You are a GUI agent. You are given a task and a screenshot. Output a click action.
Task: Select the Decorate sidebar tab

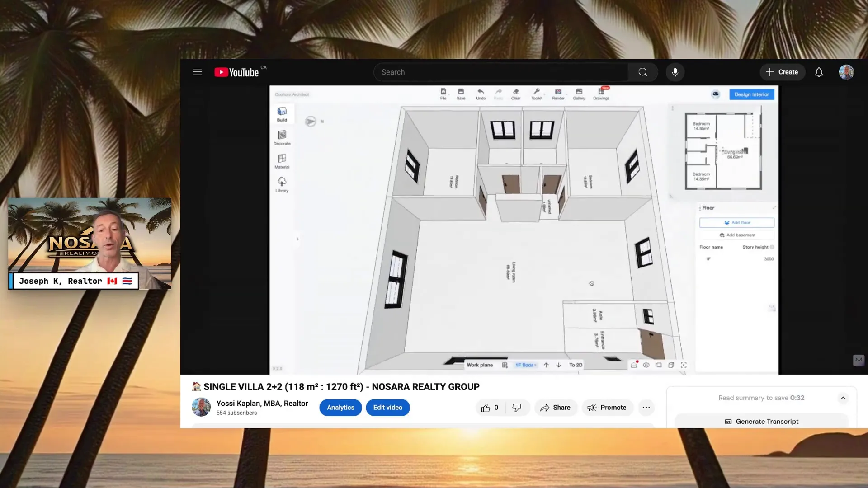pyautogui.click(x=282, y=138)
